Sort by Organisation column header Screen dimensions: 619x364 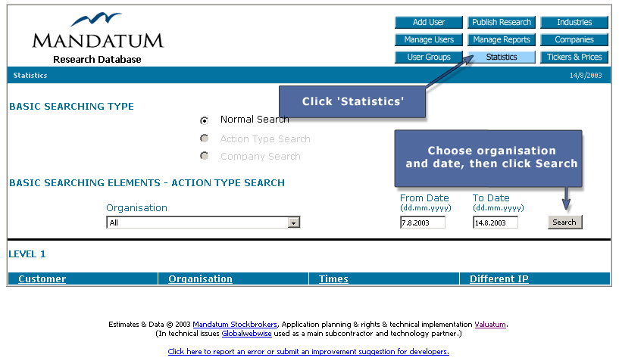[201, 278]
